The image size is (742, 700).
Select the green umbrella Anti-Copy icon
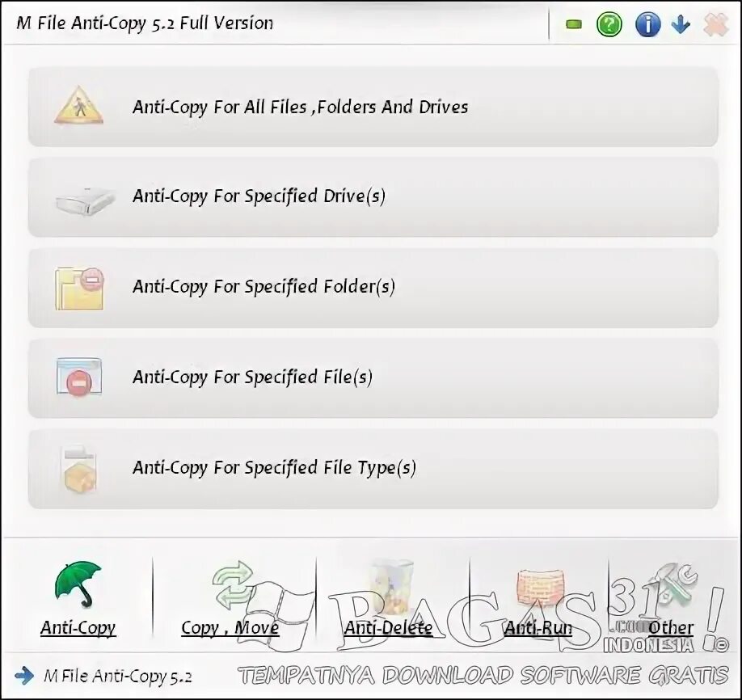(x=78, y=584)
